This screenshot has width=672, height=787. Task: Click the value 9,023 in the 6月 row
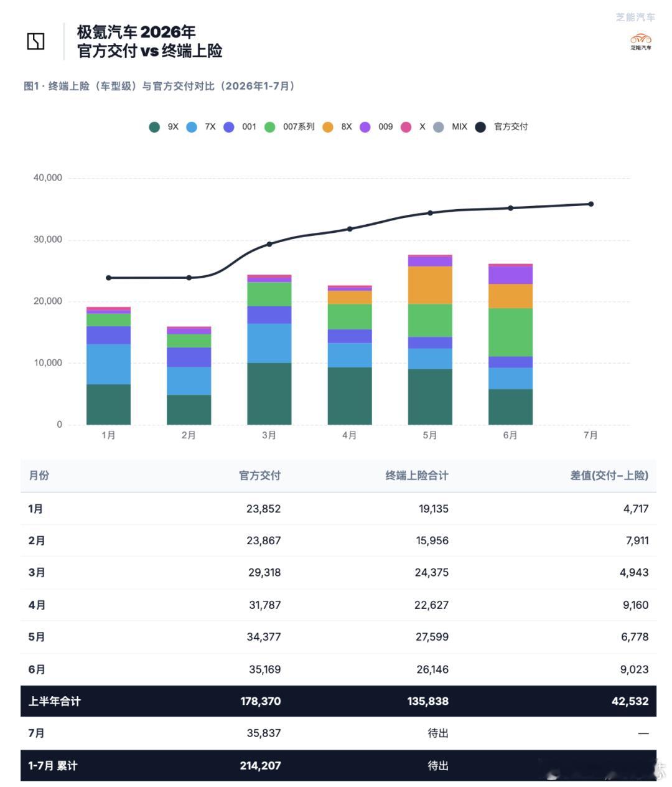tap(634, 670)
